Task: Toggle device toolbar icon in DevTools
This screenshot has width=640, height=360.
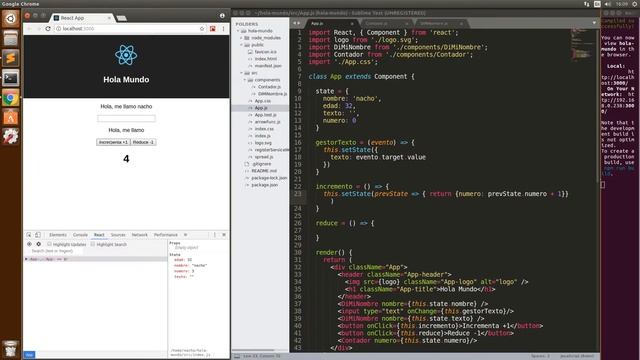Action: tap(38, 235)
